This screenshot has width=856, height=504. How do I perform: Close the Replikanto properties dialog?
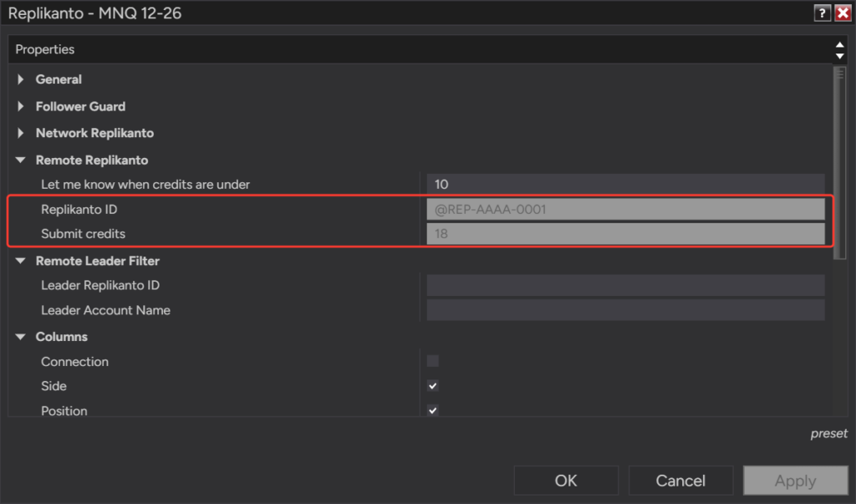pos(843,13)
